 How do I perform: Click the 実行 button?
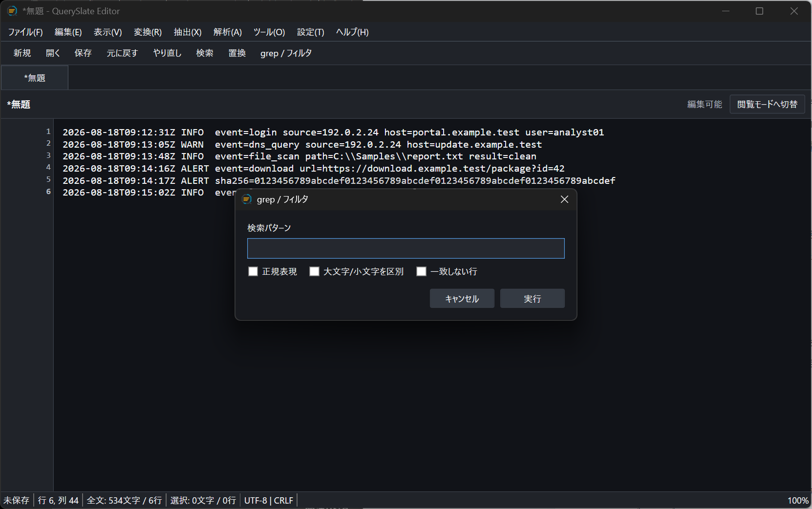[533, 299]
